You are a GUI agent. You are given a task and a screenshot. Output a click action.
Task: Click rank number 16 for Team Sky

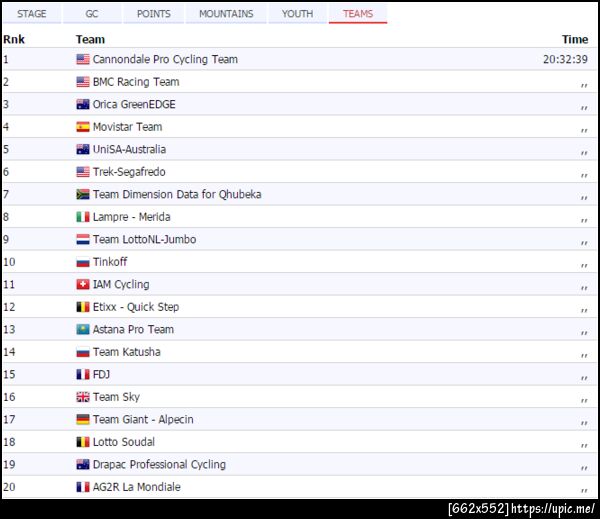click(x=9, y=397)
